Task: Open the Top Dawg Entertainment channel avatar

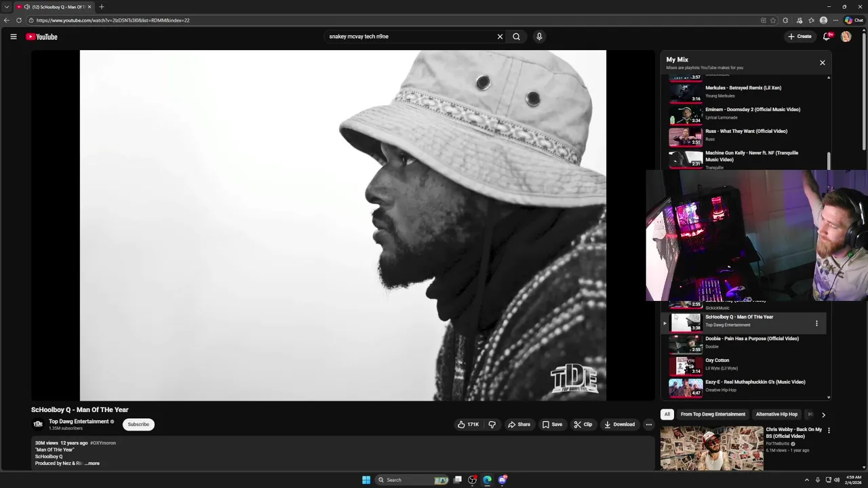Action: point(38,424)
